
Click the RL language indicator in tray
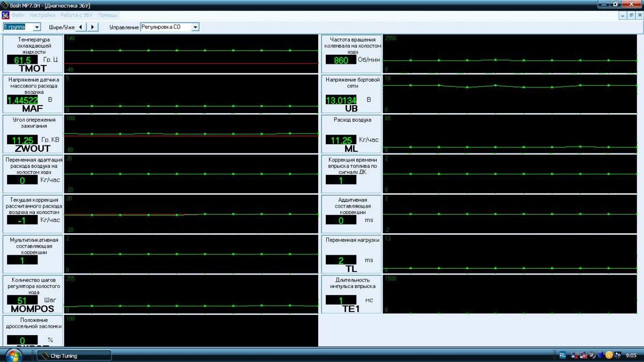point(562,355)
